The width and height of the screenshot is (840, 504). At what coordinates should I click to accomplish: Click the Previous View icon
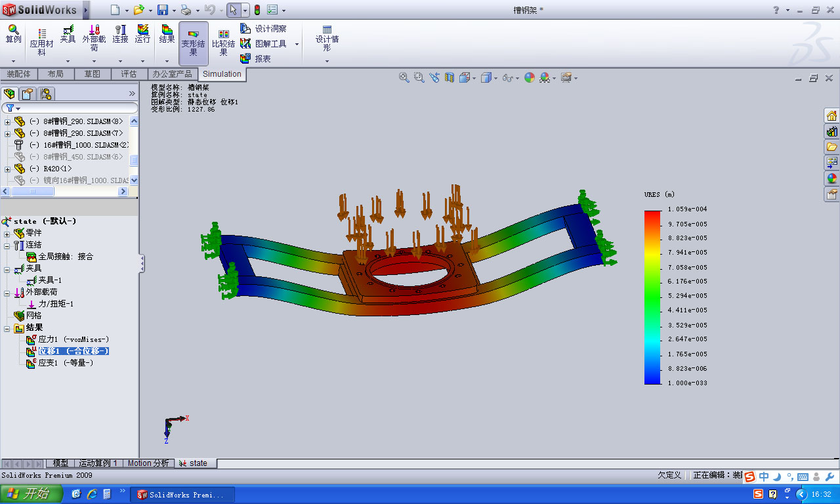434,77
